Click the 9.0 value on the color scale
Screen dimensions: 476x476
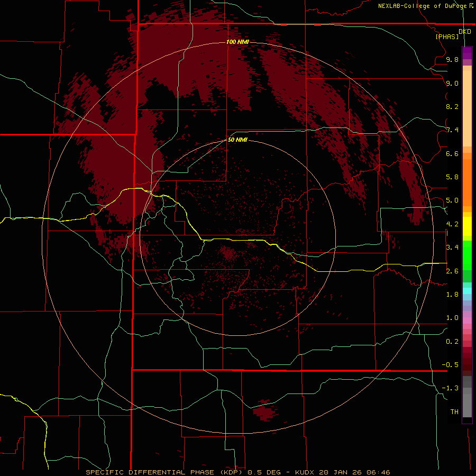click(452, 83)
